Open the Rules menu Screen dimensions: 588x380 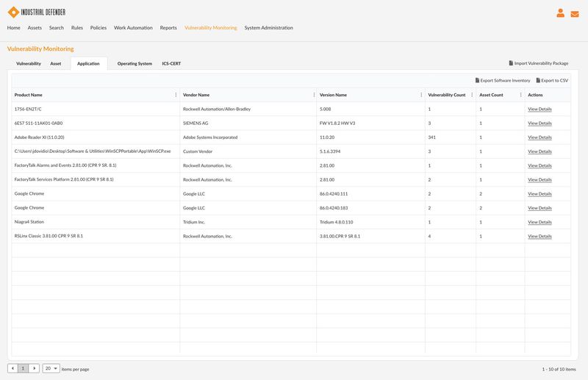(x=77, y=28)
